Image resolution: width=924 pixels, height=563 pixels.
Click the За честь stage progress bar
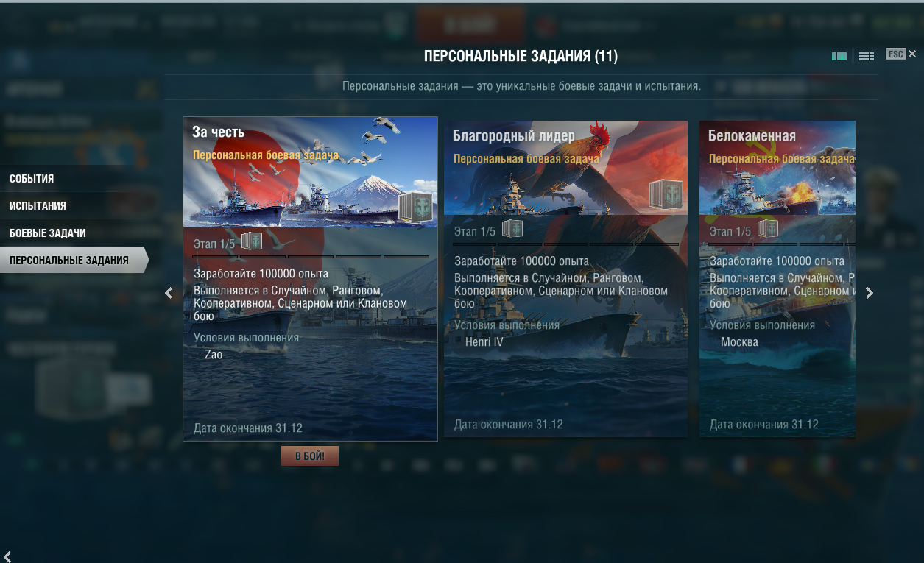pos(311,257)
